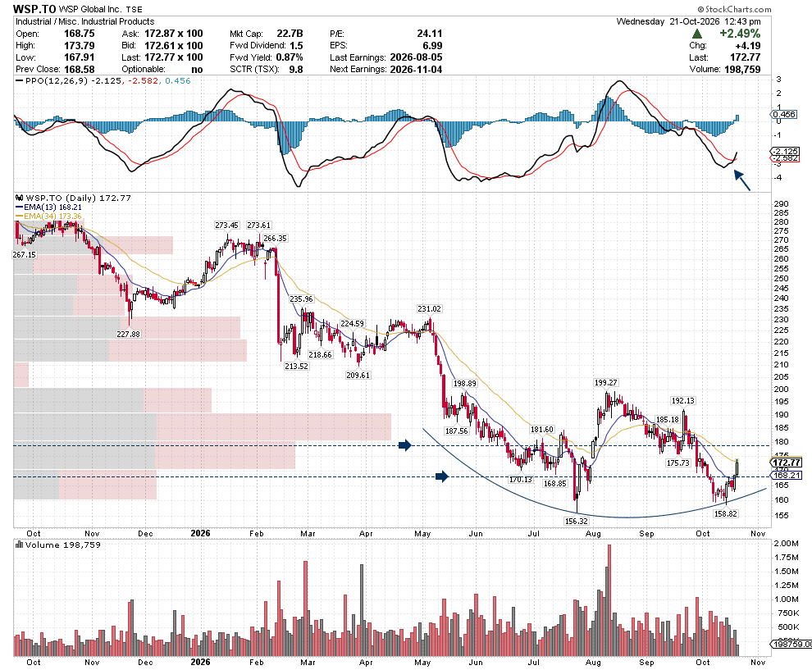Click the +2.49% percent change figure
Viewport: 812px width, 670px height.
point(740,34)
